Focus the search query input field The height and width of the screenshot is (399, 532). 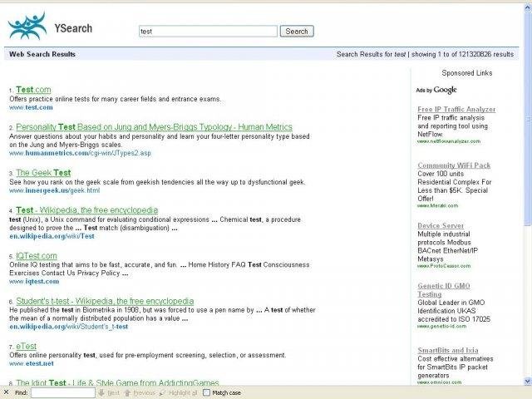click(x=208, y=32)
